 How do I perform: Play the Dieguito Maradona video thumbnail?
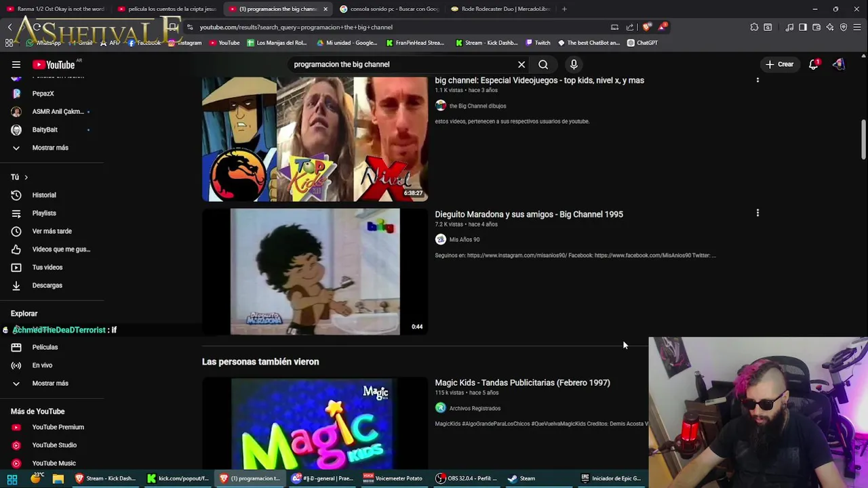coord(315,271)
